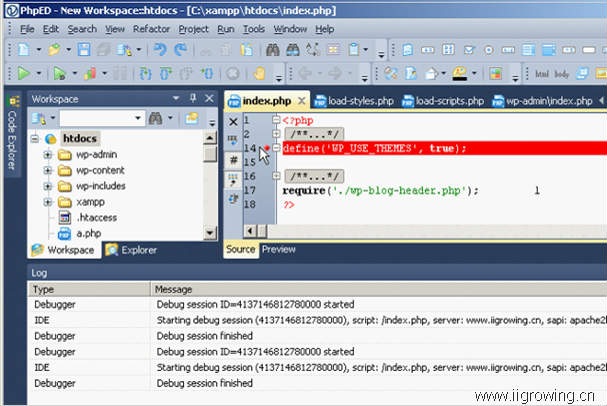Save file using the floppy disk icon
Image resolution: width=607 pixels, height=406 pixels.
[84, 50]
